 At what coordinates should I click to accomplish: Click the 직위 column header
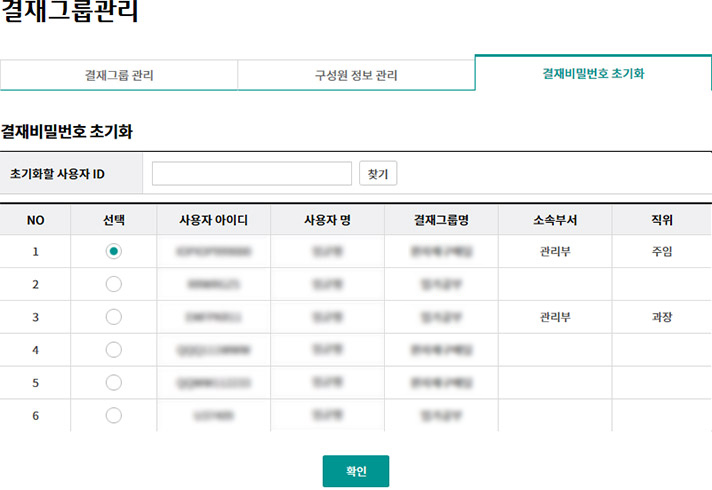[661, 219]
